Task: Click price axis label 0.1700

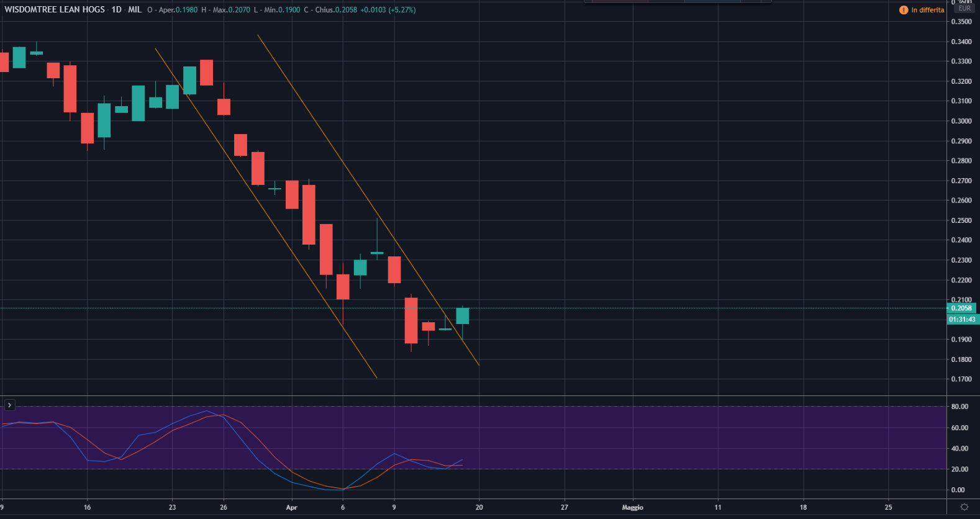Action: [961, 379]
